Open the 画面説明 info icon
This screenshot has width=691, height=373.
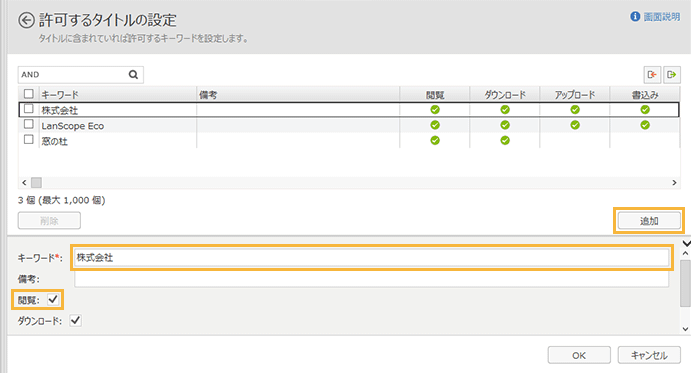635,17
